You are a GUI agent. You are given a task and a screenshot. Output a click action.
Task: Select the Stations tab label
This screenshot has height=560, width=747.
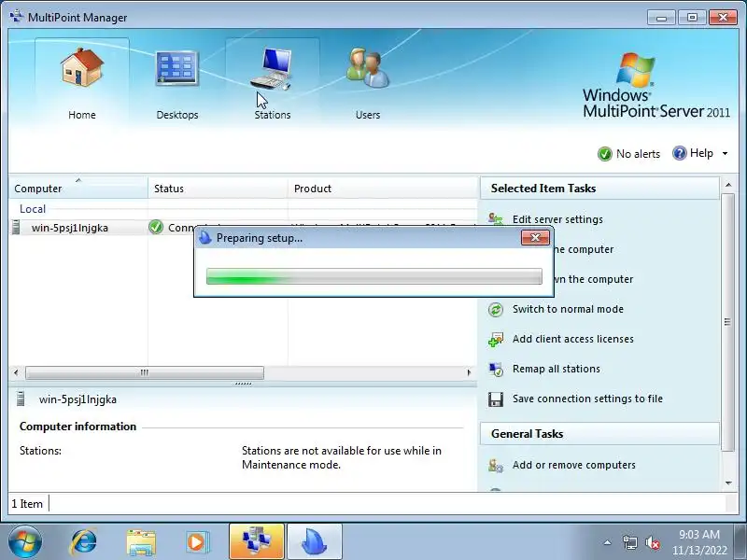[273, 115]
